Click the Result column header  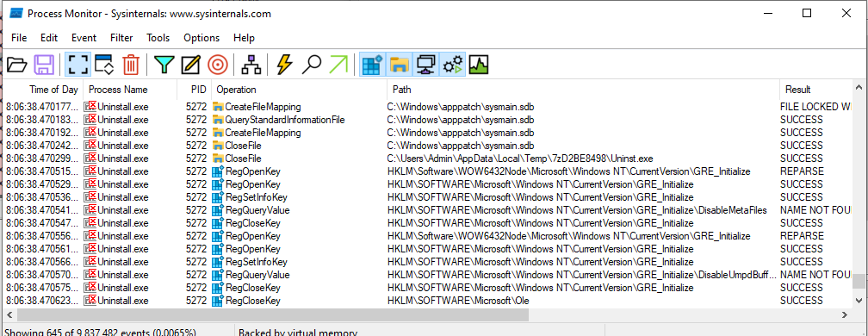[x=815, y=89]
